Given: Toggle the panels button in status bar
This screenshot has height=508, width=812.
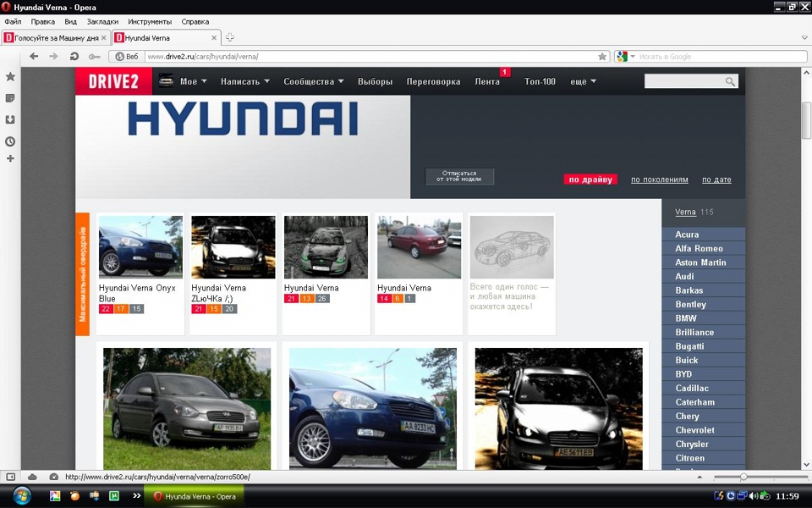Looking at the screenshot, I should pyautogui.click(x=10, y=477).
